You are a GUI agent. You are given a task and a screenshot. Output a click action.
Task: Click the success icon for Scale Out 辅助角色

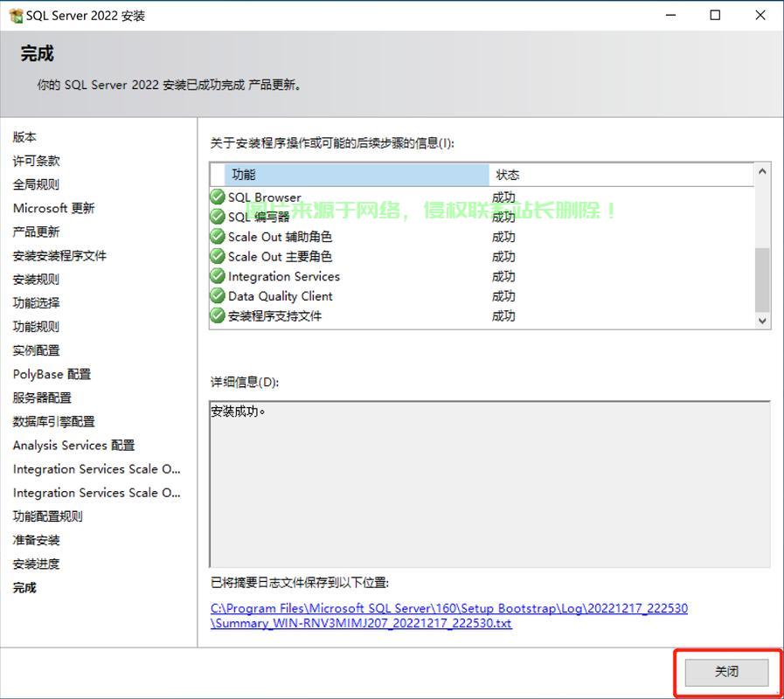click(x=218, y=237)
